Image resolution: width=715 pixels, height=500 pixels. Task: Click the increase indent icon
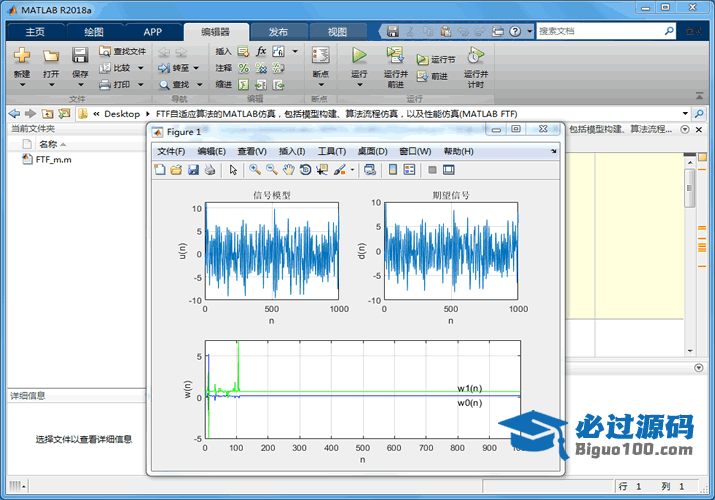[x=261, y=85]
